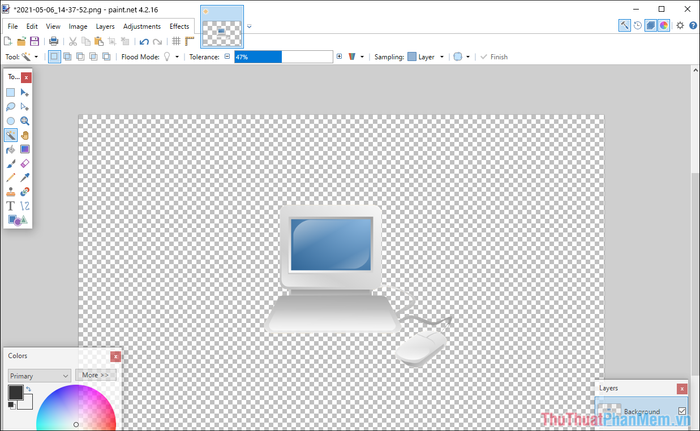Open the Effects menu
Screen dimensions: 700x431
pyautogui.click(x=179, y=26)
